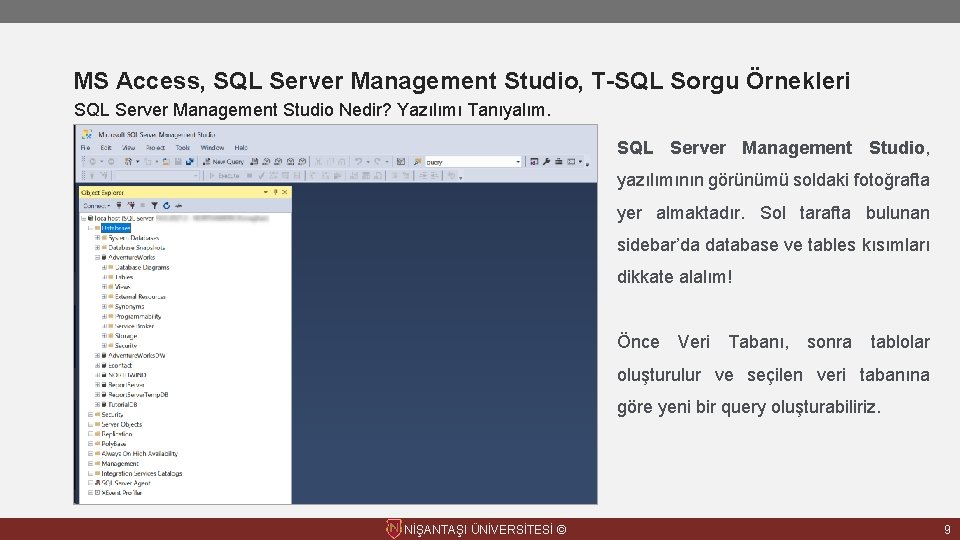Select the Synonyms folder
The height and width of the screenshot is (540, 960).
click(130, 306)
